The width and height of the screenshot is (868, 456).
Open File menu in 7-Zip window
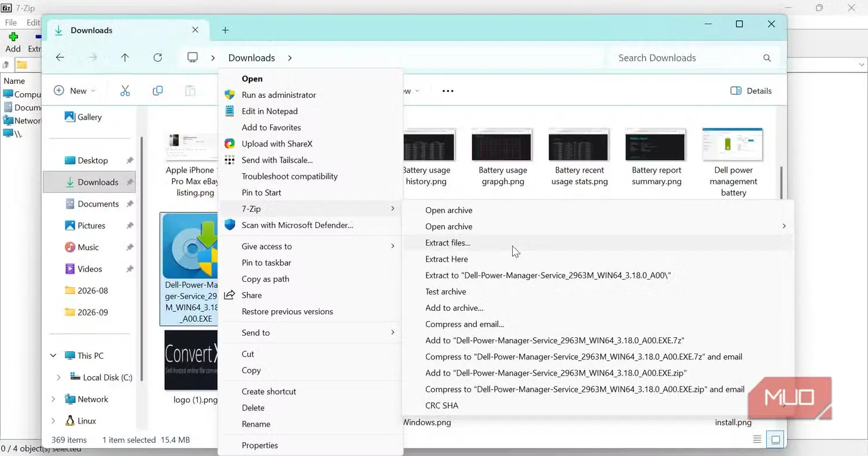pyautogui.click(x=10, y=23)
